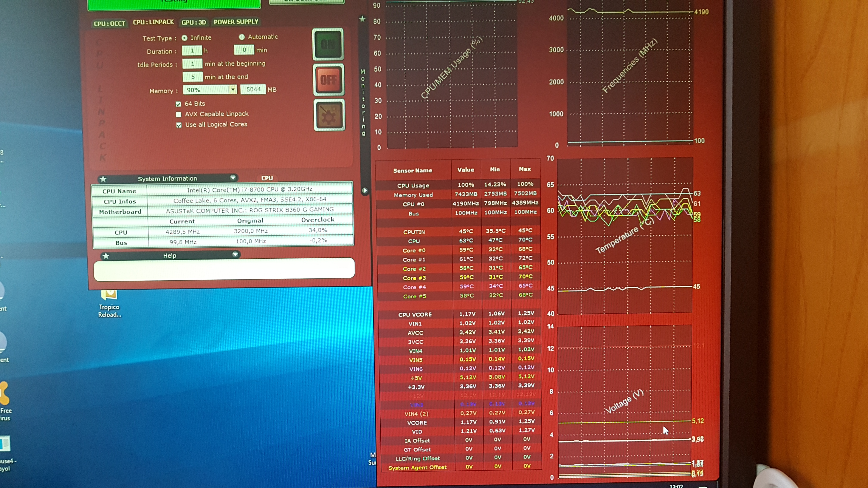This screenshot has height=488, width=868.
Task: Enable AVX Capable Linpack checkbox
Action: [x=179, y=114]
